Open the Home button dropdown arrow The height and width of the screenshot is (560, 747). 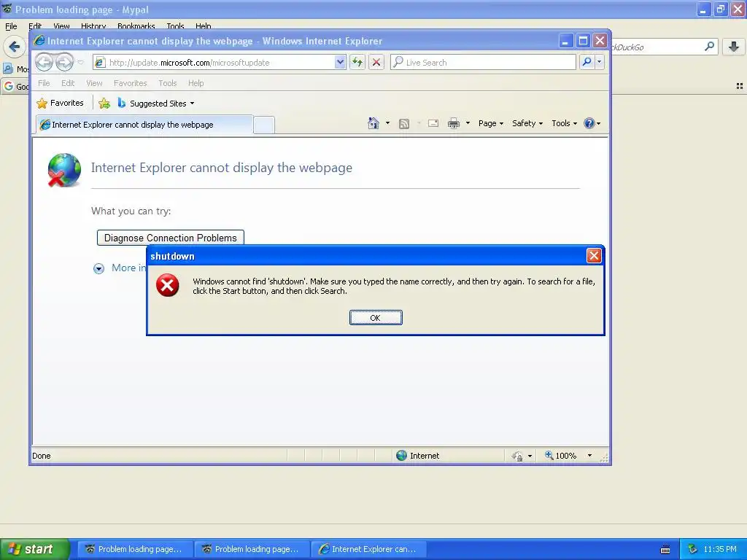coord(387,123)
